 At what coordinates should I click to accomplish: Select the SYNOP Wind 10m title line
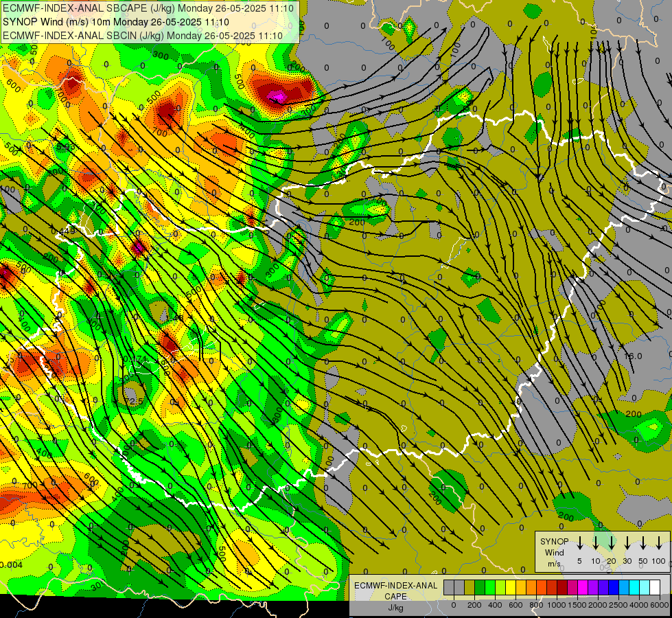click(x=116, y=22)
